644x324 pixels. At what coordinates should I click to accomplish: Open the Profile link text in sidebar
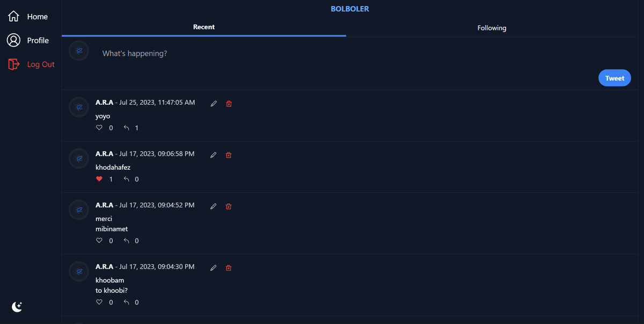pos(38,40)
